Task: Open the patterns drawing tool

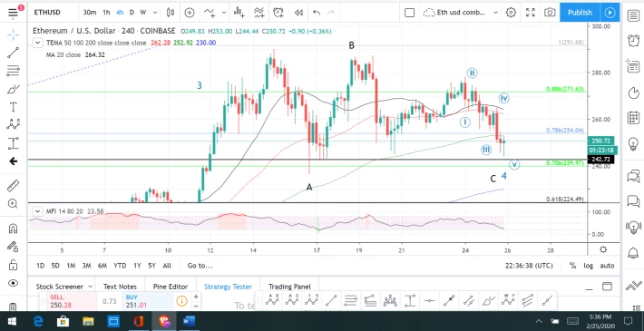Action: 13,125
